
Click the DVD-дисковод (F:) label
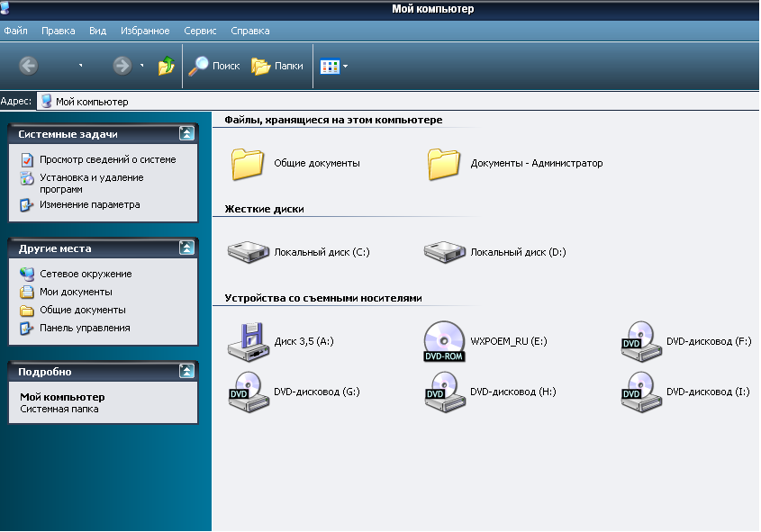tap(709, 341)
